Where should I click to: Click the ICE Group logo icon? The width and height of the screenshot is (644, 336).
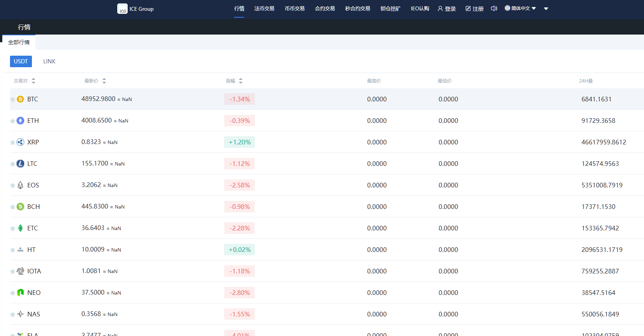click(x=122, y=9)
